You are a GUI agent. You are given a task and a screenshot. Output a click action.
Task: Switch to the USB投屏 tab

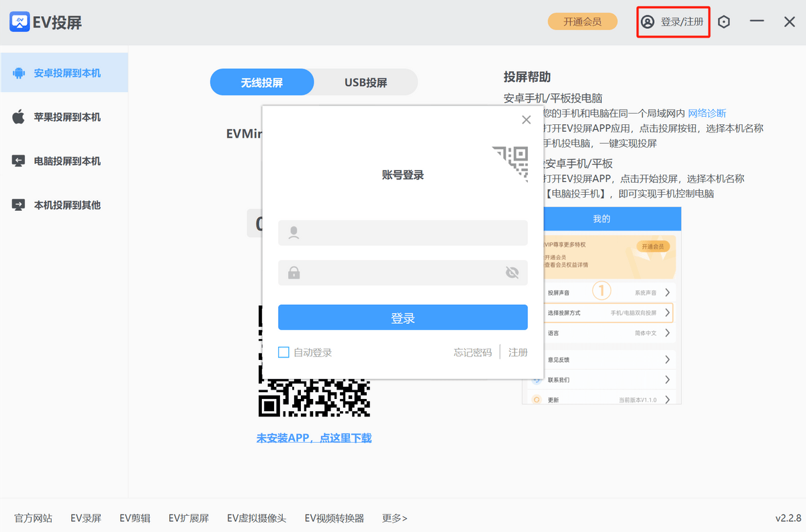pyautogui.click(x=366, y=83)
